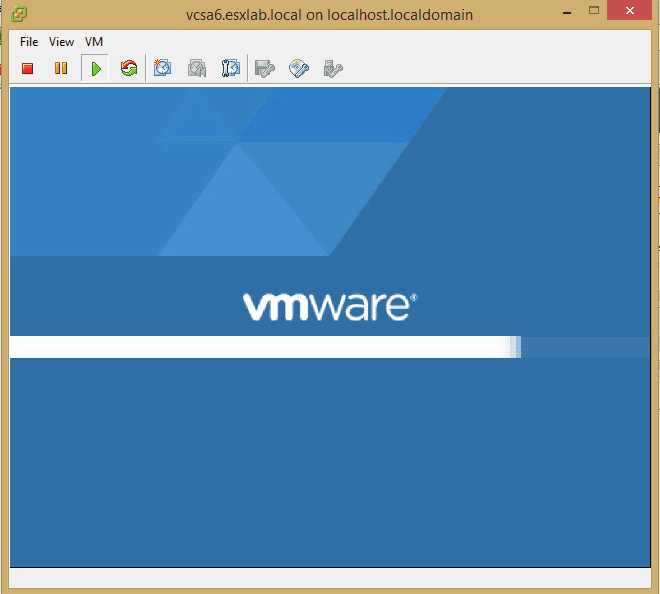Viewport: 660px width, 594px height.
Task: Open the View menu
Action: pos(61,42)
